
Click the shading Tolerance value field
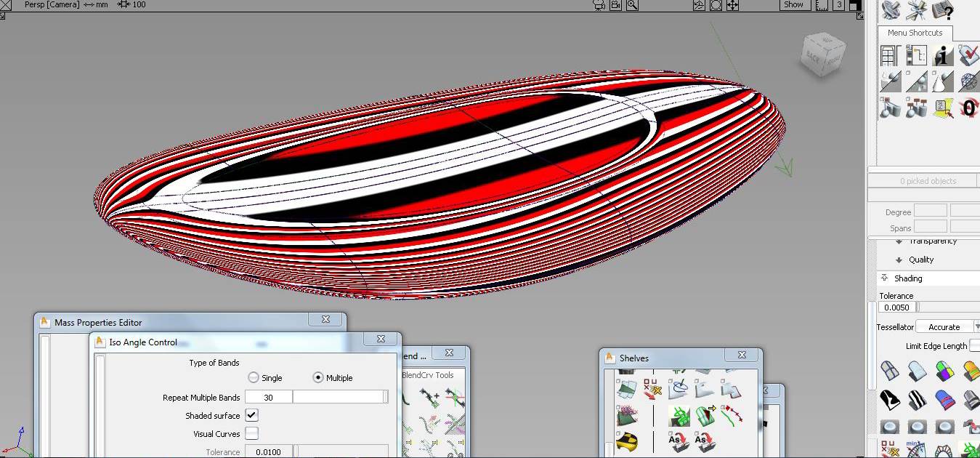[897, 308]
